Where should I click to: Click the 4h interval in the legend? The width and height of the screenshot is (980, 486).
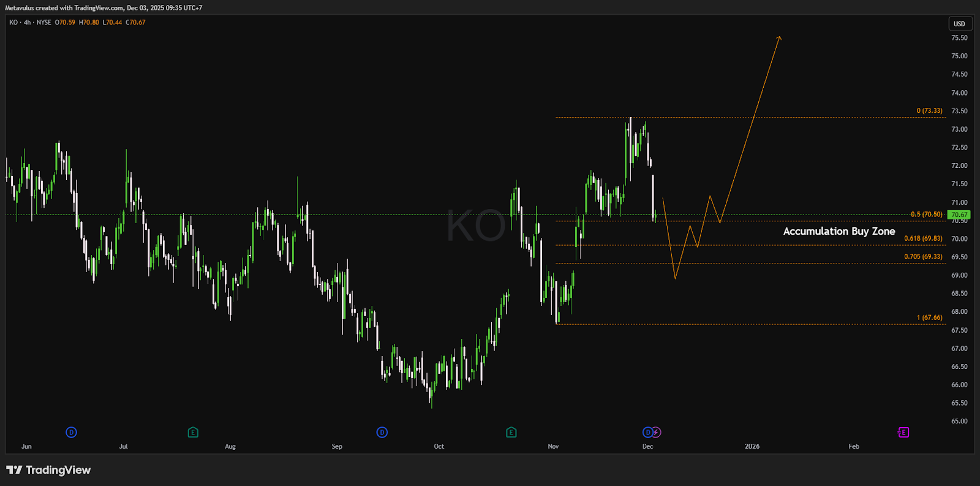click(27, 23)
